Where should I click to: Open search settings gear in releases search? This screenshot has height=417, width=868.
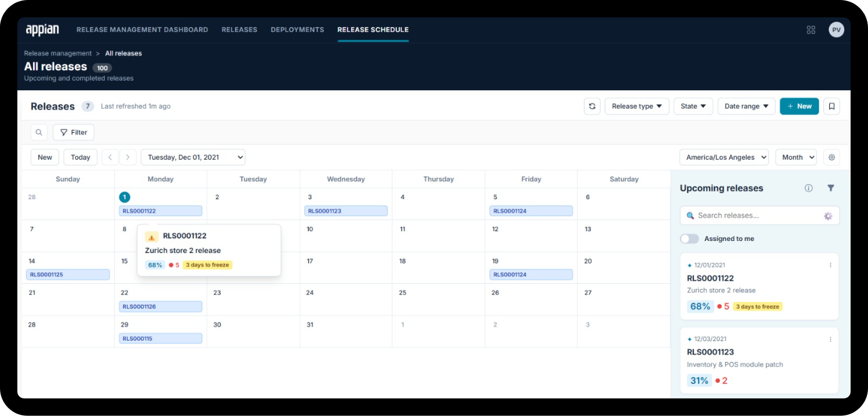coord(828,215)
